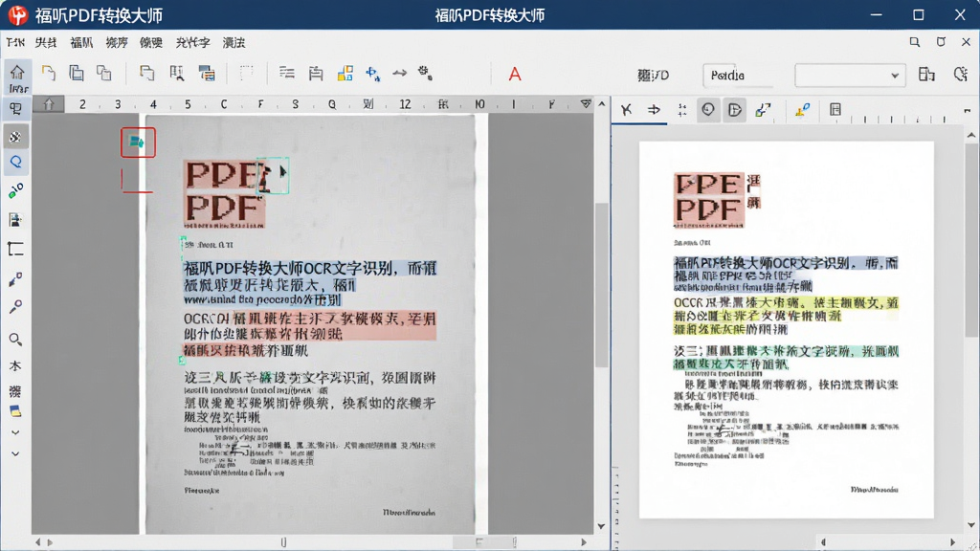Select the blue lasso tool in the left sidebar
Screen dimensions: 980x551
click(x=15, y=162)
